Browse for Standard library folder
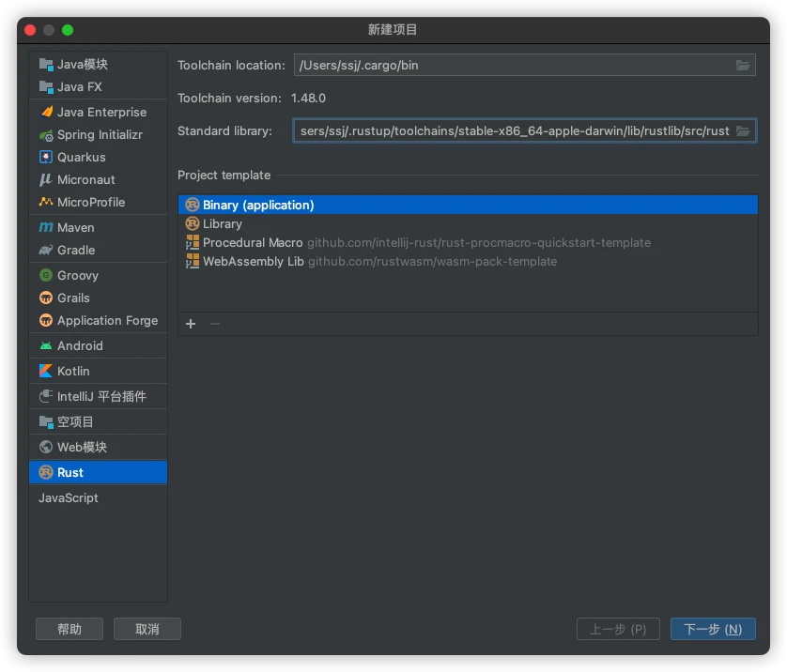Screen dimensions: 787x672 coord(743,130)
